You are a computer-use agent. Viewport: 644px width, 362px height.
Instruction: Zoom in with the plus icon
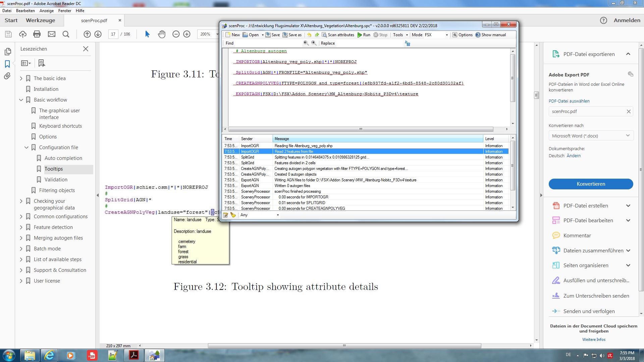pos(187,34)
